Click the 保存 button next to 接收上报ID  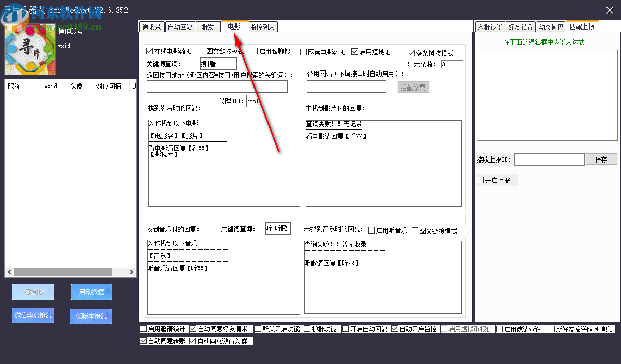click(x=601, y=159)
